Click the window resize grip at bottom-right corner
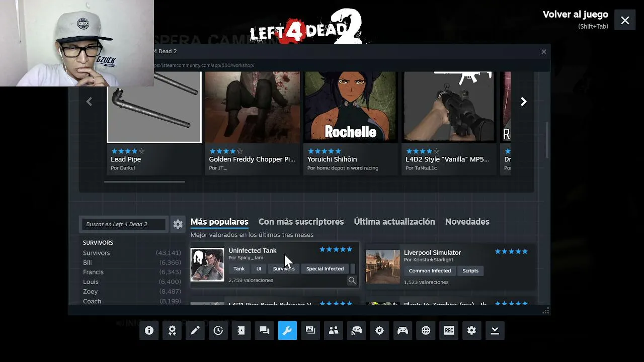Screen dimensions: 644x362 click(x=545, y=311)
